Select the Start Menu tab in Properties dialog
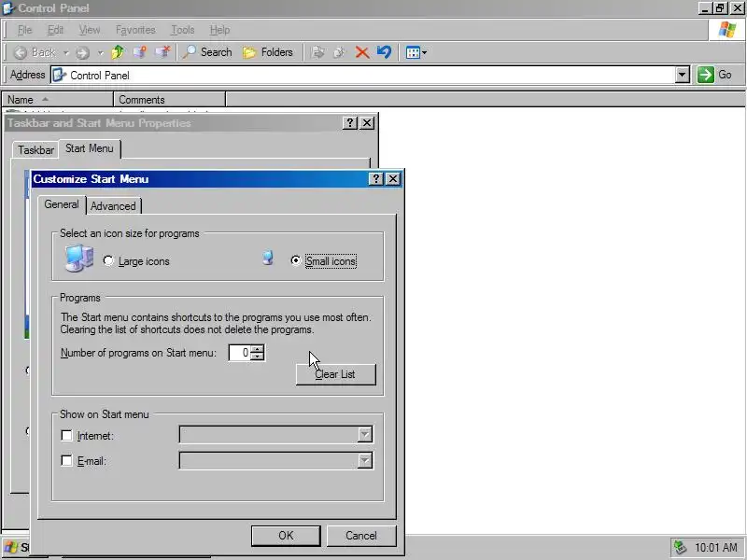 90,148
